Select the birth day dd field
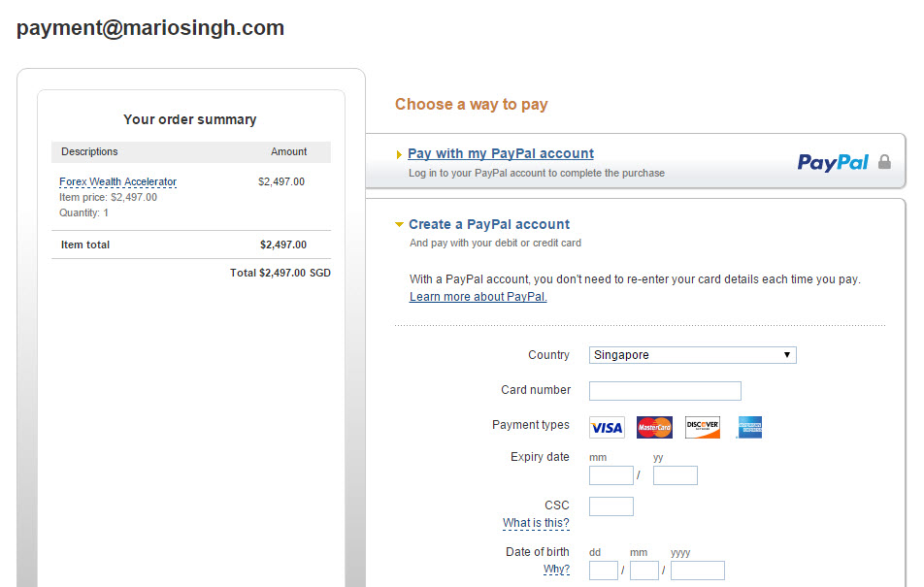The width and height of the screenshot is (924, 587). coord(603,571)
